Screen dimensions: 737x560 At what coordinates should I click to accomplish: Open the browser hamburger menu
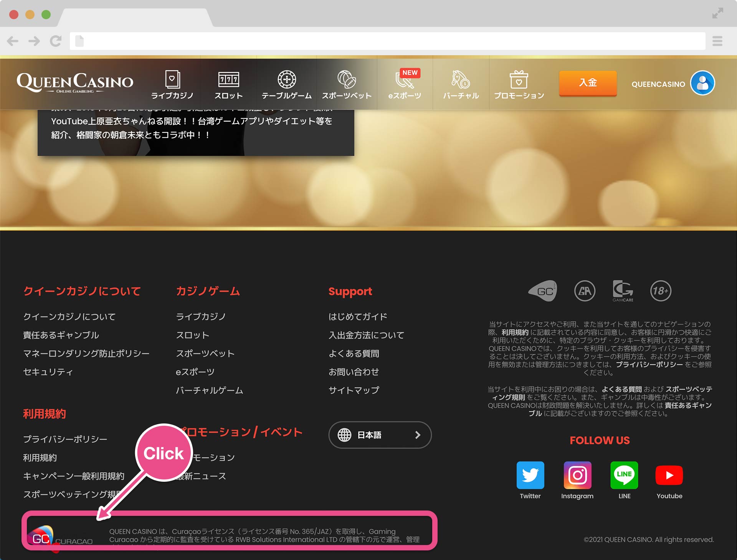[x=717, y=41]
